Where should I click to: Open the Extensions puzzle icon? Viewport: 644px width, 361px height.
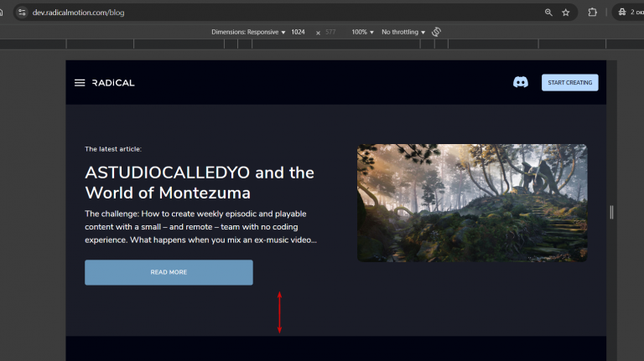[x=592, y=13]
